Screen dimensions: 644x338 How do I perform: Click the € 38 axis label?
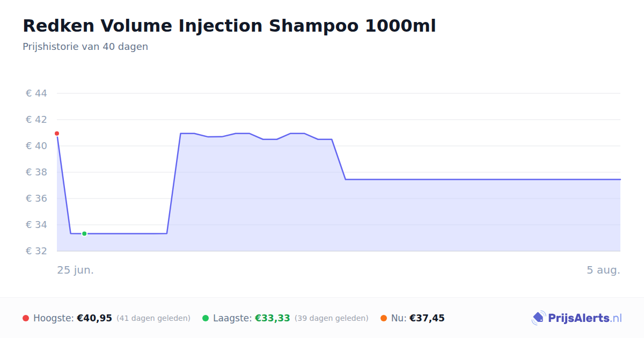click(x=36, y=172)
